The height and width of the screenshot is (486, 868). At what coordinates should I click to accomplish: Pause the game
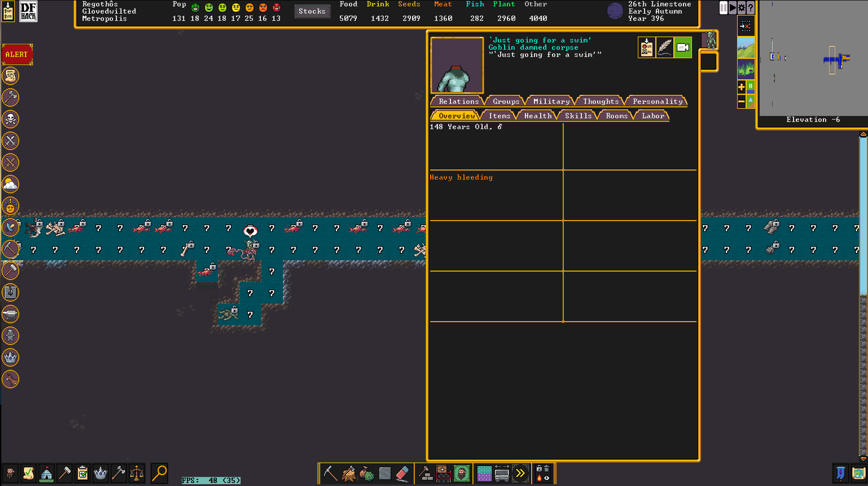pos(723,8)
